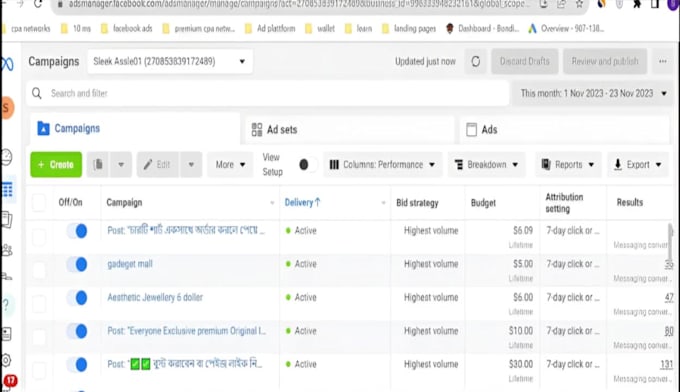The width and height of the screenshot is (680, 392).
Task: Open the landing pages bookmark folder
Action: click(409, 29)
